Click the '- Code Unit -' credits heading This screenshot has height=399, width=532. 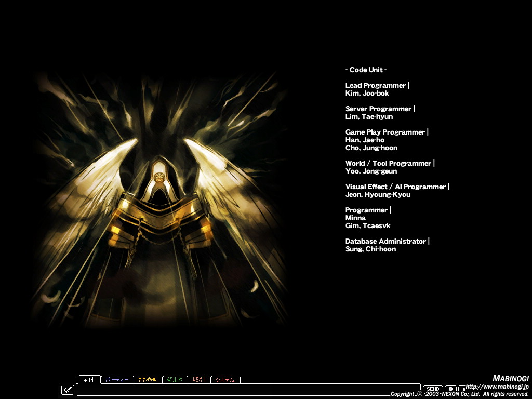click(366, 70)
